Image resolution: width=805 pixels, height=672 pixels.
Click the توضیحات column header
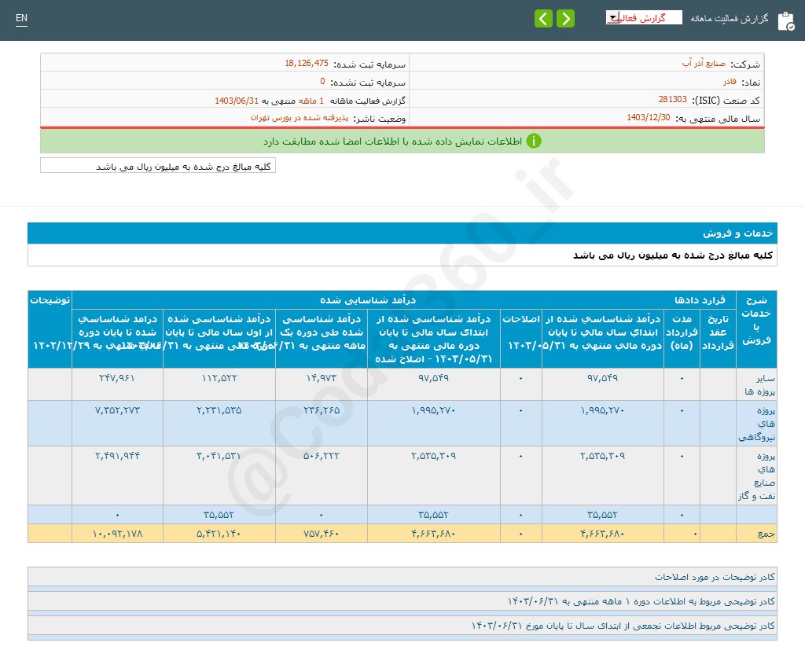[x=49, y=299]
